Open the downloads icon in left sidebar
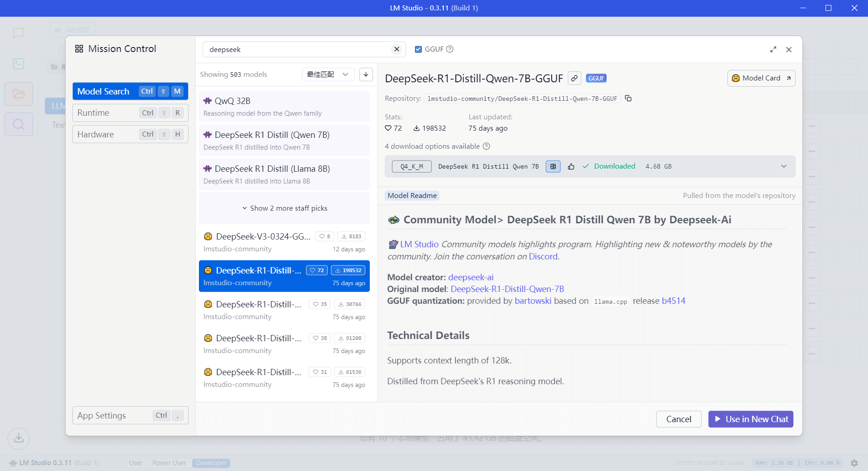Screen dimensions: 868x471 pyautogui.click(x=19, y=438)
